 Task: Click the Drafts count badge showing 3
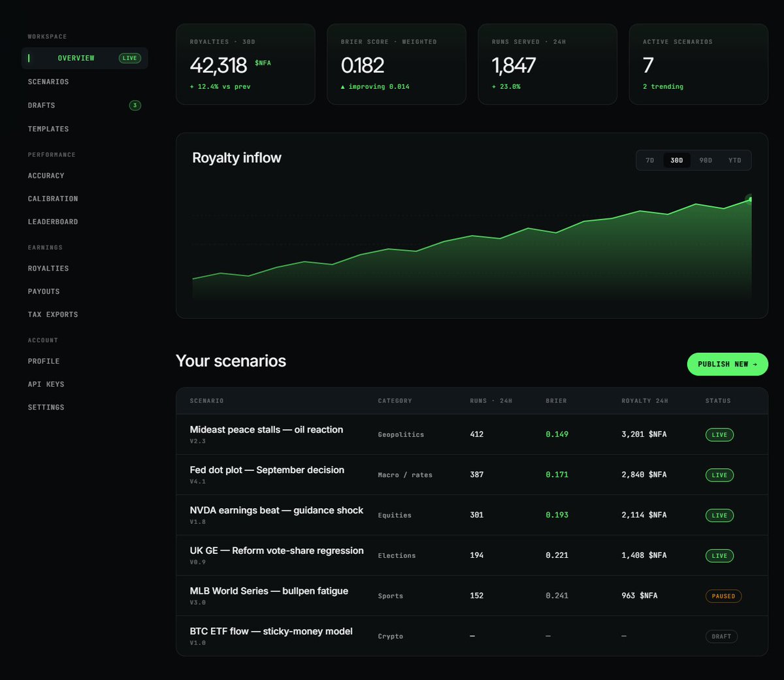point(135,105)
